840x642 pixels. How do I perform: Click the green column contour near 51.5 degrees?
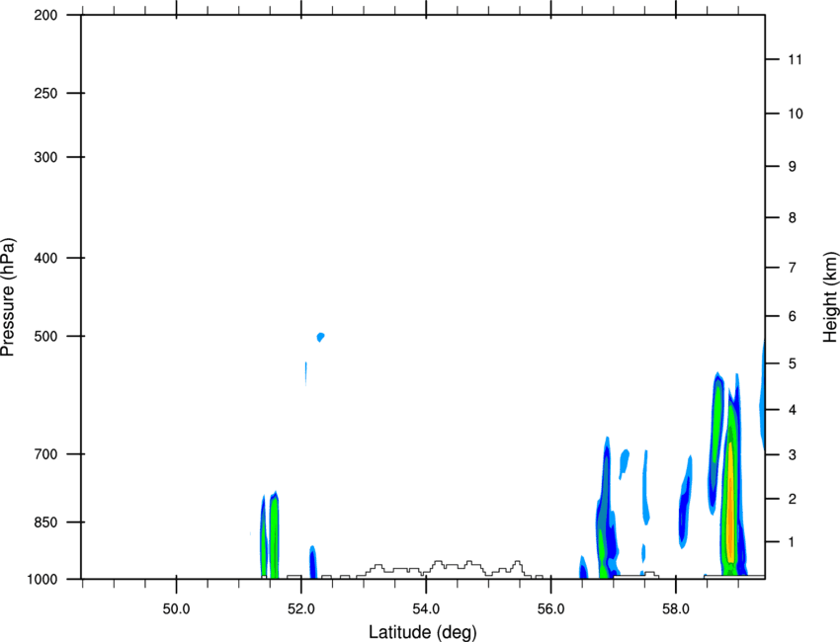pos(274,535)
